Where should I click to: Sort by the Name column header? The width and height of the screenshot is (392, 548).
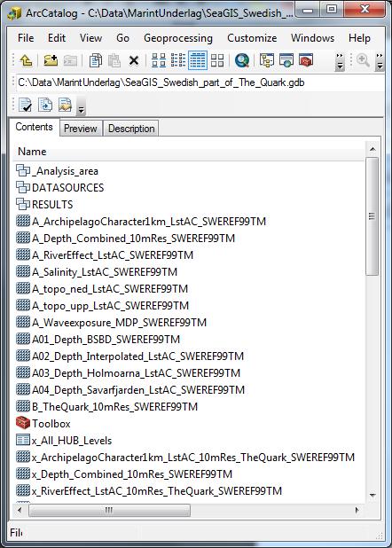point(189,152)
